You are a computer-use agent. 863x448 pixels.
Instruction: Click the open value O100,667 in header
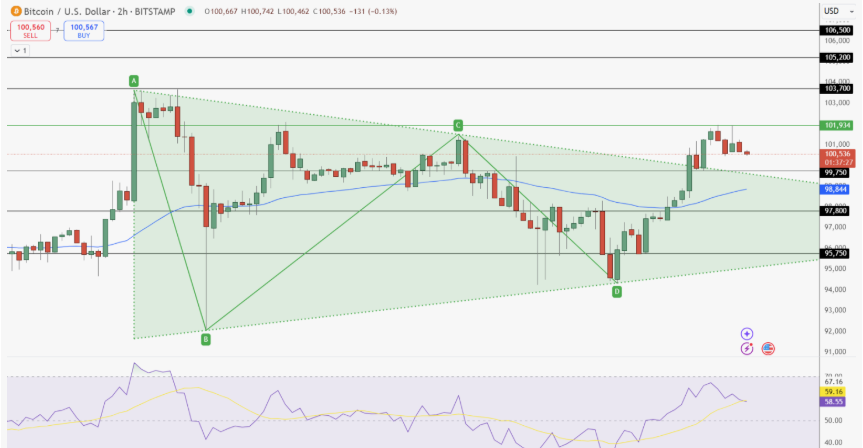point(221,11)
